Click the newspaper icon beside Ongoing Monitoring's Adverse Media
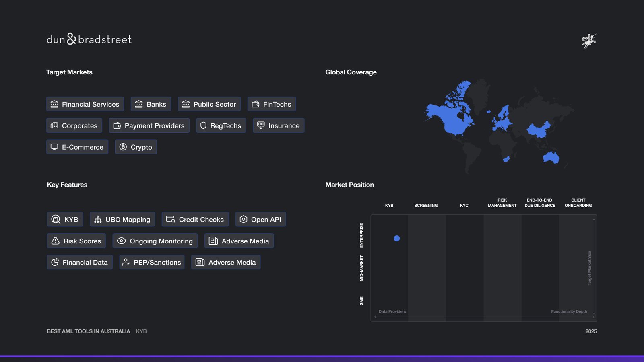 pos(213,241)
